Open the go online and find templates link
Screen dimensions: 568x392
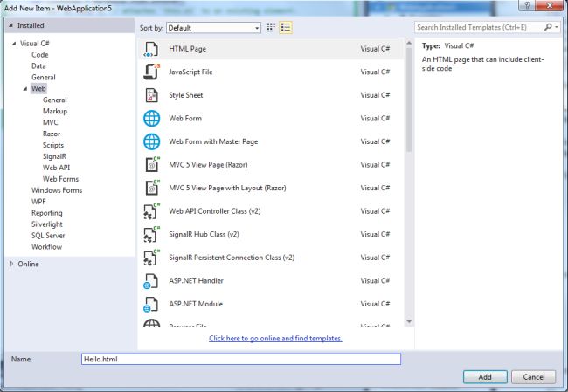coord(275,339)
